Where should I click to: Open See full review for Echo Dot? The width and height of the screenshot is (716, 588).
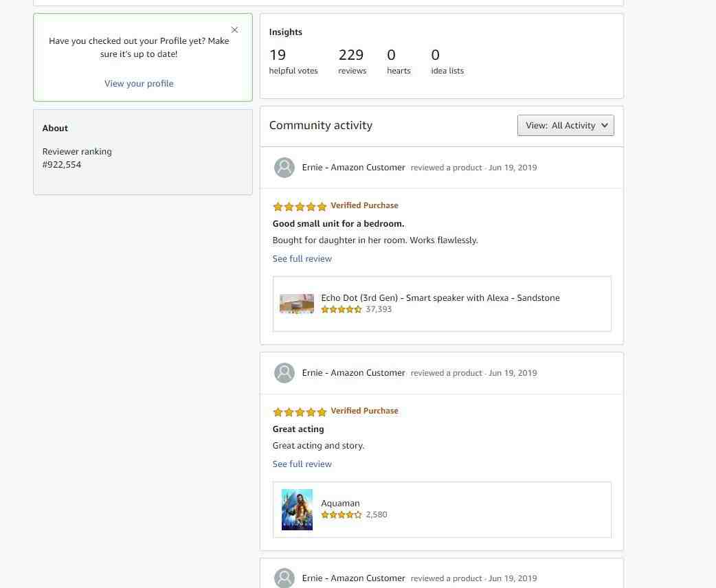[x=302, y=259]
